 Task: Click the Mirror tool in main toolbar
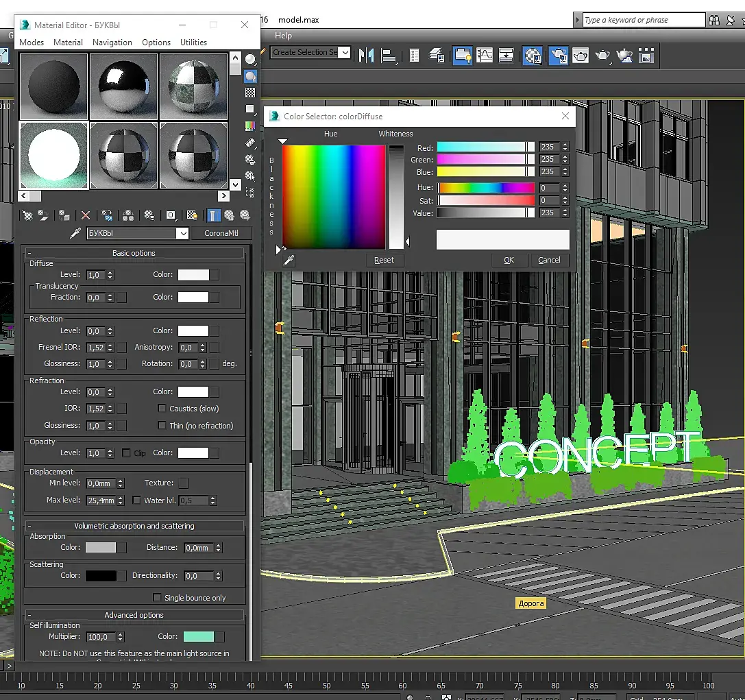pos(367,56)
